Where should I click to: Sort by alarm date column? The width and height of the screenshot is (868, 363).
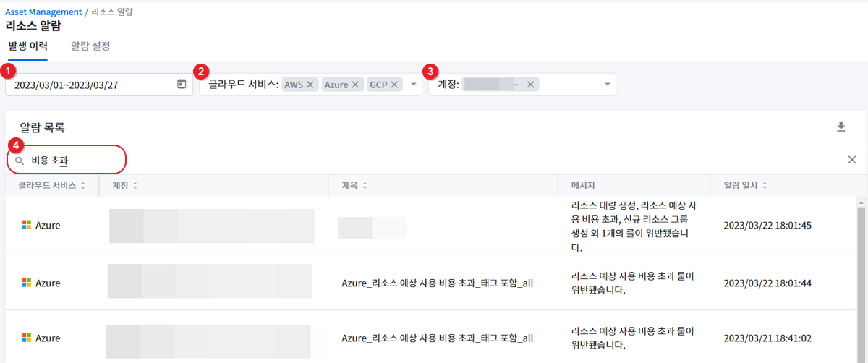[763, 186]
